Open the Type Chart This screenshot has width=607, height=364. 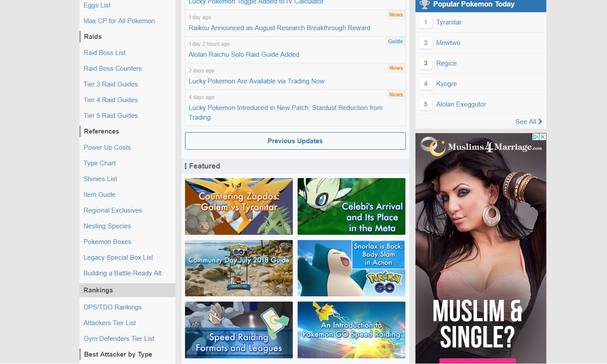[100, 163]
